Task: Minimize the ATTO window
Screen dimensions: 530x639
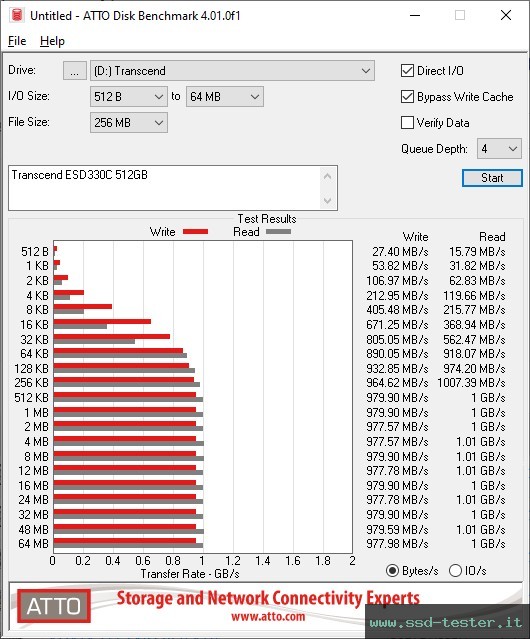Action: tap(415, 15)
